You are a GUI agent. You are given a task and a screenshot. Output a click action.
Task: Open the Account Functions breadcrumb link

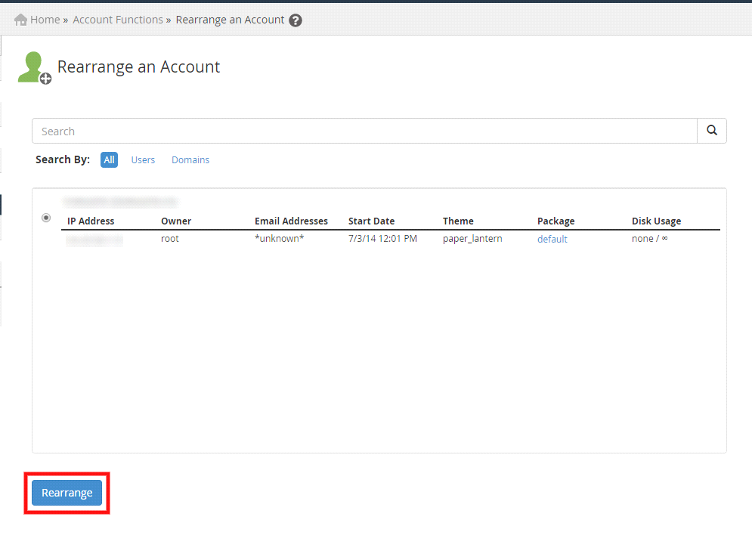(118, 20)
